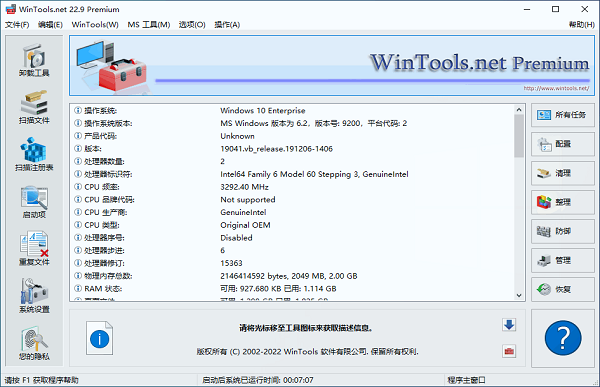Open the 卸载工具 uninstaller tool

[x=34, y=60]
